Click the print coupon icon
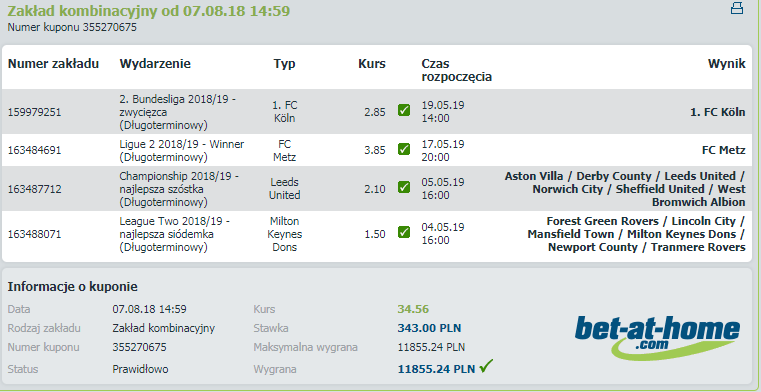The height and width of the screenshot is (392, 761). click(x=737, y=8)
